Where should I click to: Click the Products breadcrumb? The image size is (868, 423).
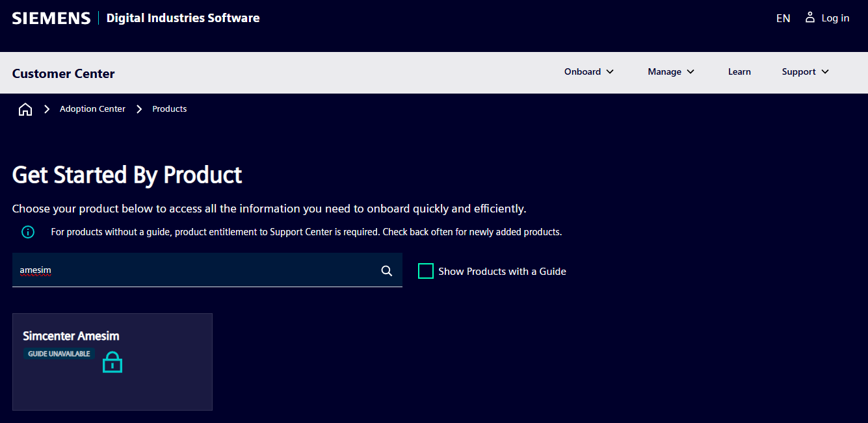[x=170, y=109]
